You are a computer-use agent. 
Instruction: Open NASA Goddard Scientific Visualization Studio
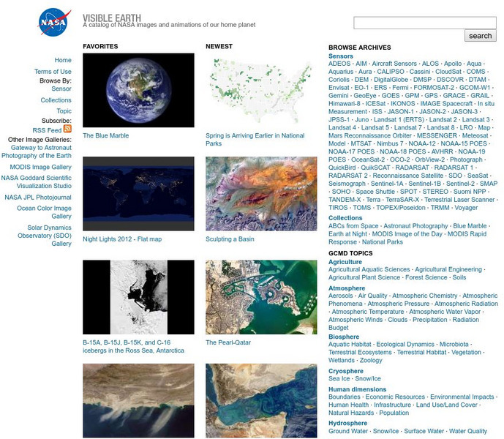tap(37, 181)
